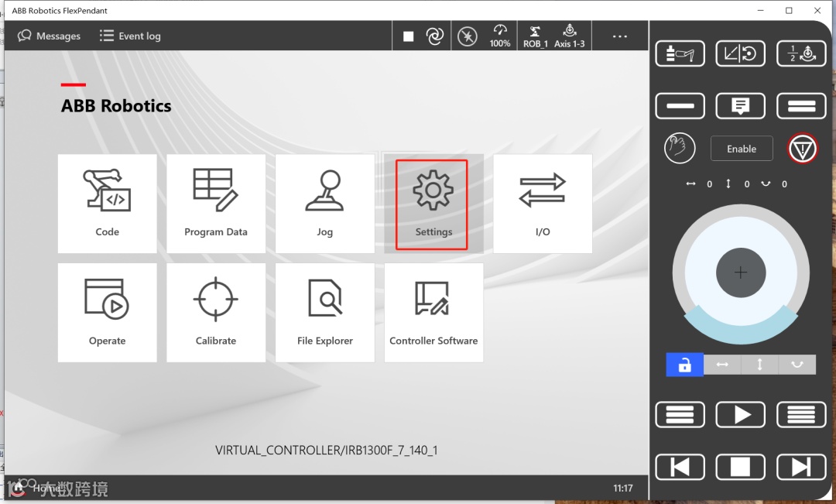Maximize the FlexPendant window
This screenshot has height=504, width=836.
click(x=789, y=10)
